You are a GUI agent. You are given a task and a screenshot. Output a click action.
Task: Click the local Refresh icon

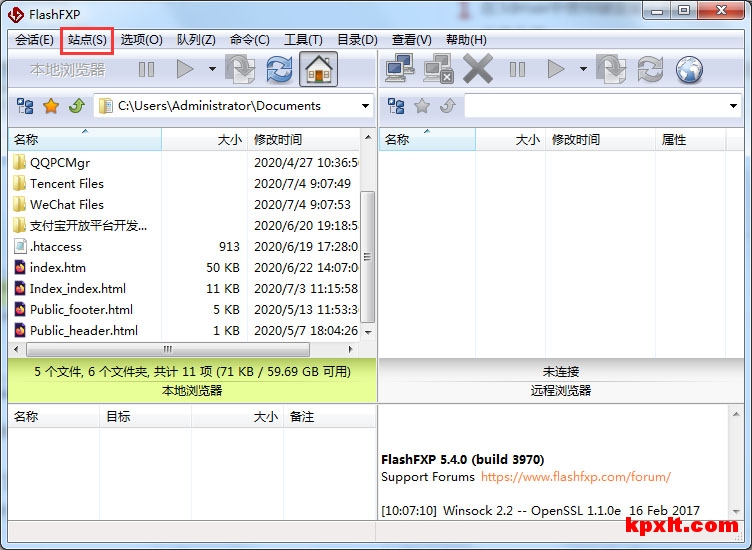click(279, 69)
